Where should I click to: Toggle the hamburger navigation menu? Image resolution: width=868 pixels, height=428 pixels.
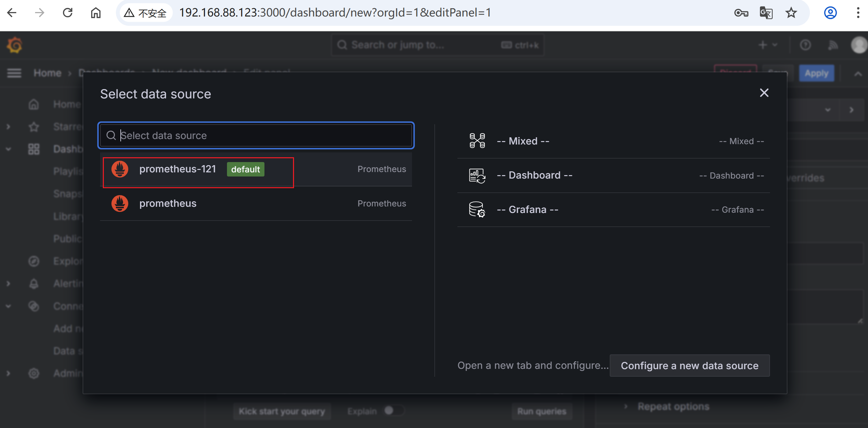coord(14,73)
